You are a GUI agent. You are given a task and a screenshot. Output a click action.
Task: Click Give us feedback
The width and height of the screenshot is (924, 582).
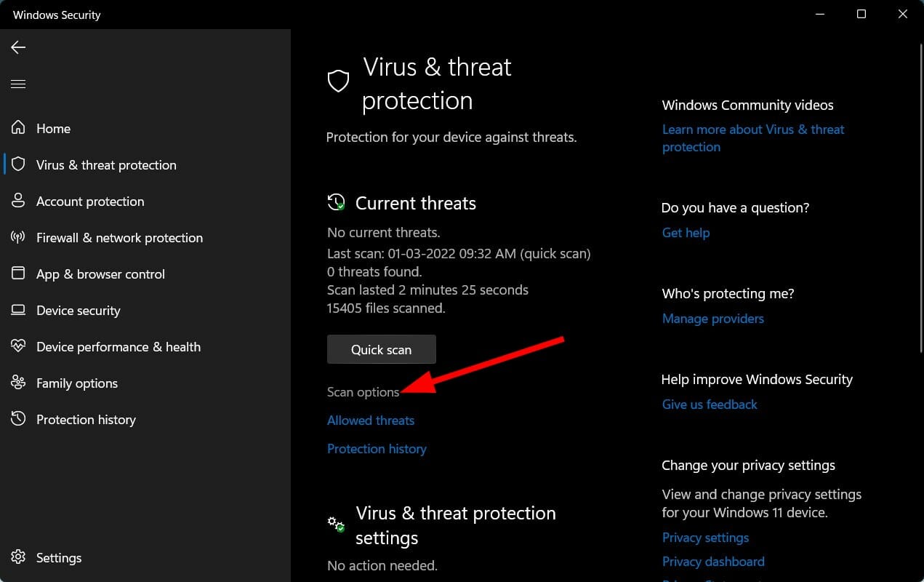click(710, 404)
